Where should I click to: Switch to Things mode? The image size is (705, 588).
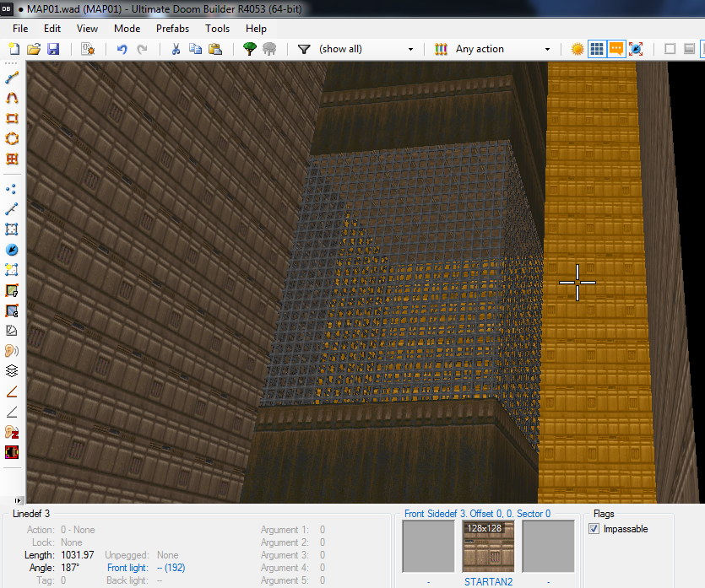12,250
